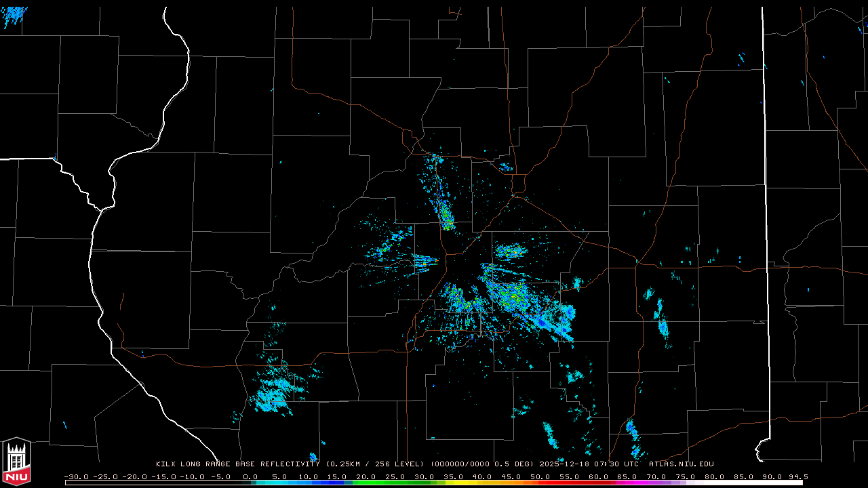Click the 50.0 scale label
Image resolution: width=868 pixels, height=488 pixels.
(540, 476)
